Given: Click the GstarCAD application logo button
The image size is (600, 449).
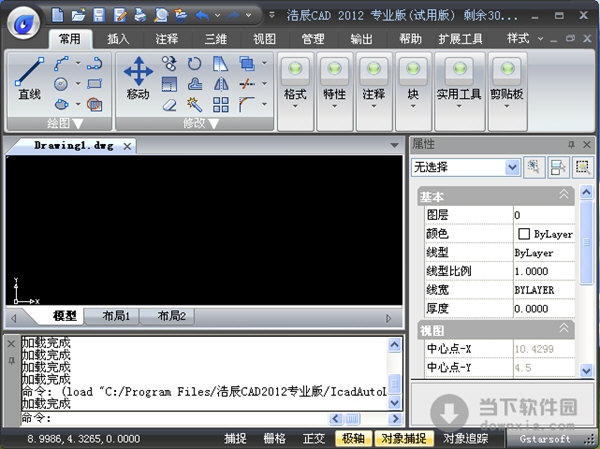Looking at the screenshot, I should [x=24, y=23].
